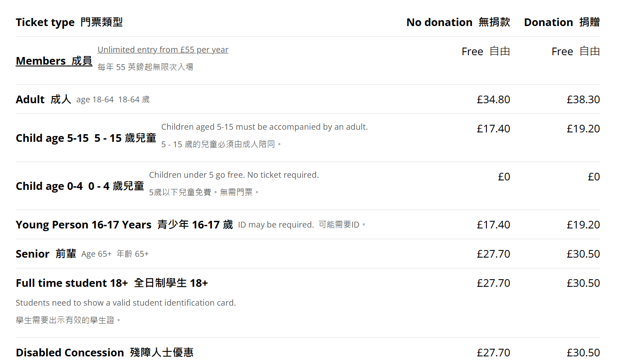Select the Adult donation price £38.30
This screenshot has height=364, width=618.
click(583, 100)
